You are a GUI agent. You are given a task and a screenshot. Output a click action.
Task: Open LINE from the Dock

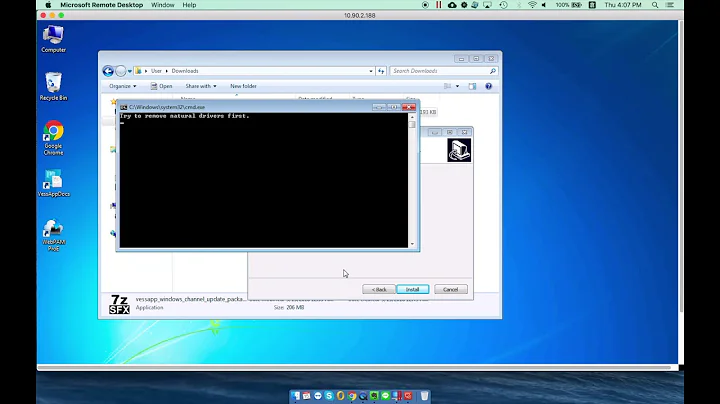coord(385,396)
